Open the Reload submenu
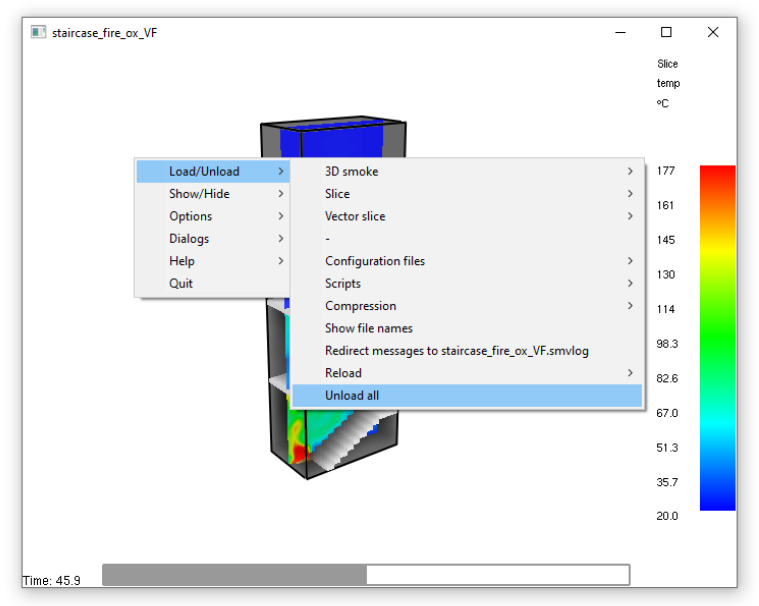The height and width of the screenshot is (606, 759). point(467,373)
